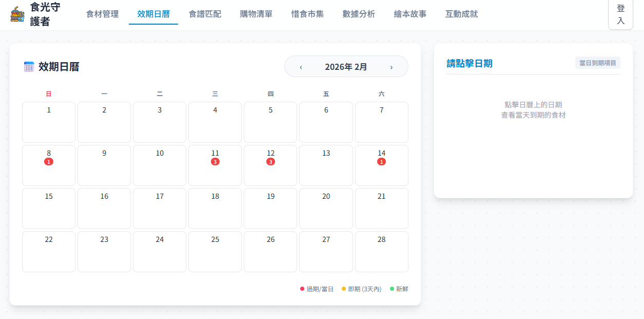Screen dimensions: 644x319
Task: Click the 食光守護者 logo icon
Action: [x=17, y=14]
